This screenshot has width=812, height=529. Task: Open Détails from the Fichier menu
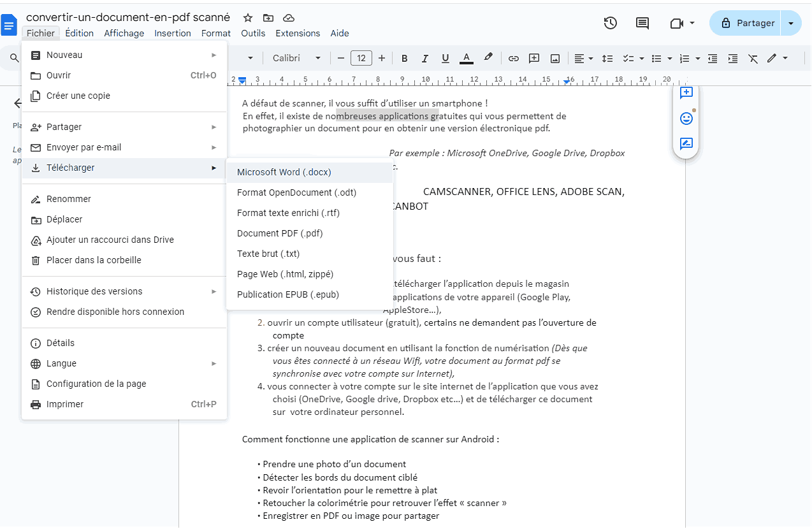click(x=124, y=343)
